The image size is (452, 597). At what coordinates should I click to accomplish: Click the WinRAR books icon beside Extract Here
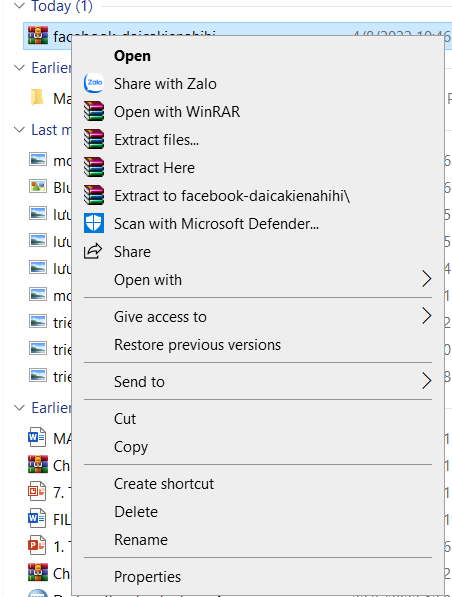coord(94,167)
